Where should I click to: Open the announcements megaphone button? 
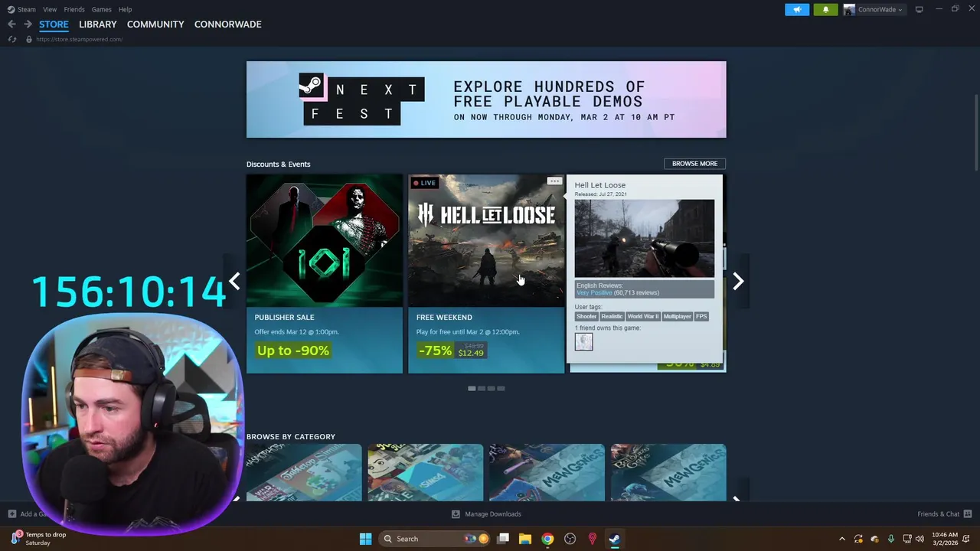[797, 9]
